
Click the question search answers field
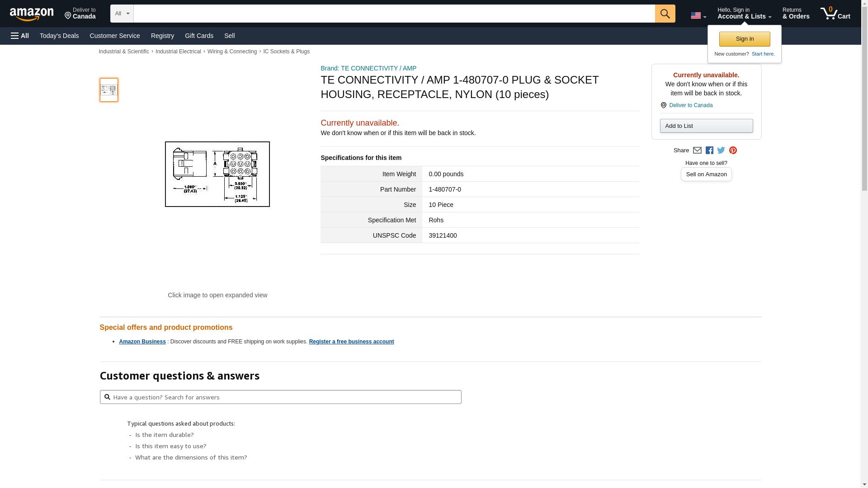280,397
